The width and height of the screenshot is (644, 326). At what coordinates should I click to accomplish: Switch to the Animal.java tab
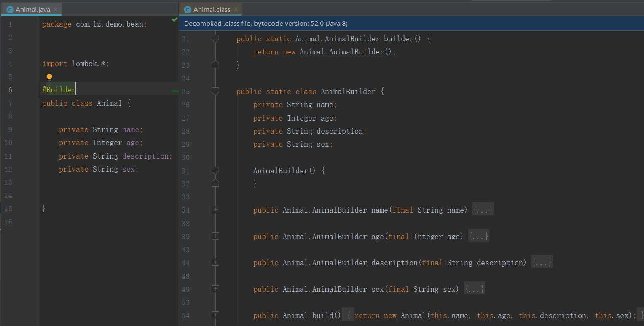(31, 9)
